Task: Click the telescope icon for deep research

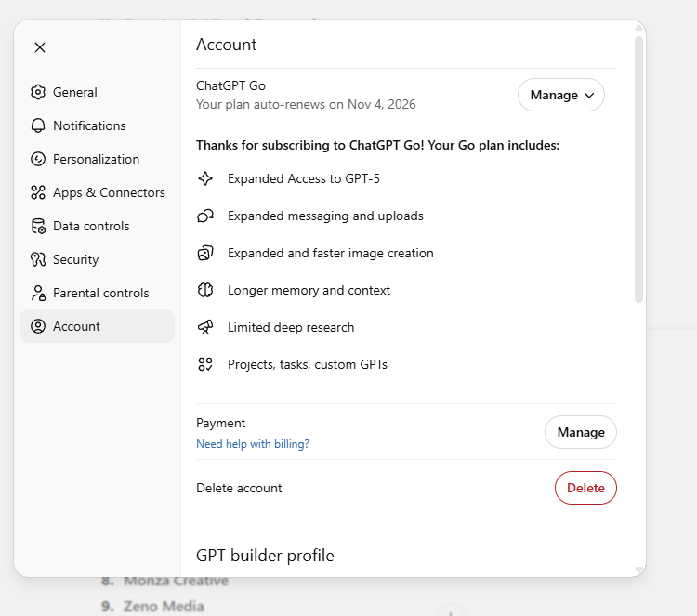Action: [x=205, y=328]
